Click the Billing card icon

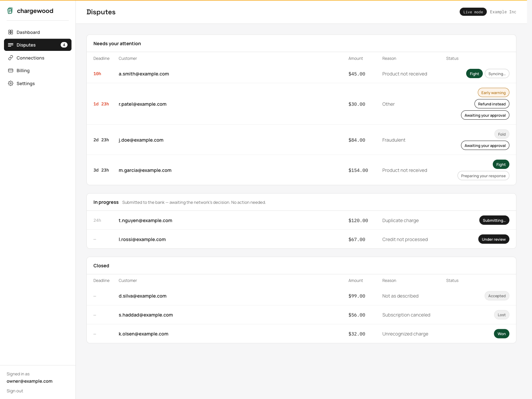tap(11, 70)
